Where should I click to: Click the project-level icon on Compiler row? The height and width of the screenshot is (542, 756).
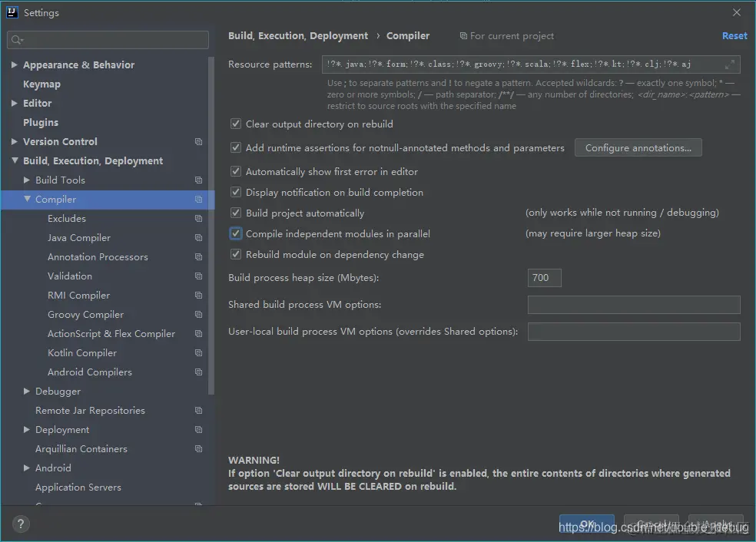tap(198, 200)
